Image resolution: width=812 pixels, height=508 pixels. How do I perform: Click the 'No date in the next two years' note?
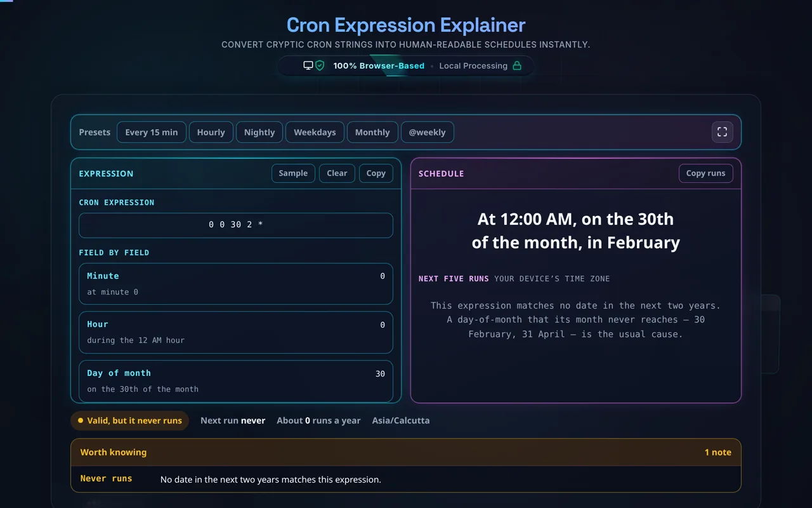click(271, 479)
